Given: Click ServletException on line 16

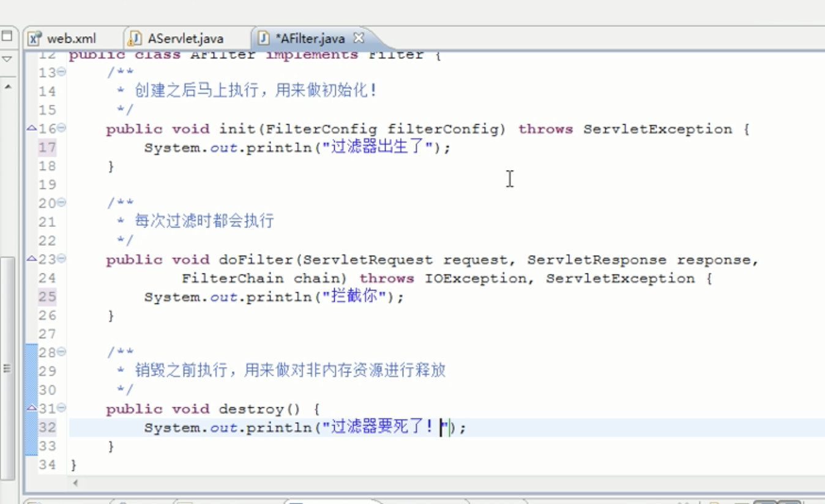Looking at the screenshot, I should pyautogui.click(x=658, y=129).
